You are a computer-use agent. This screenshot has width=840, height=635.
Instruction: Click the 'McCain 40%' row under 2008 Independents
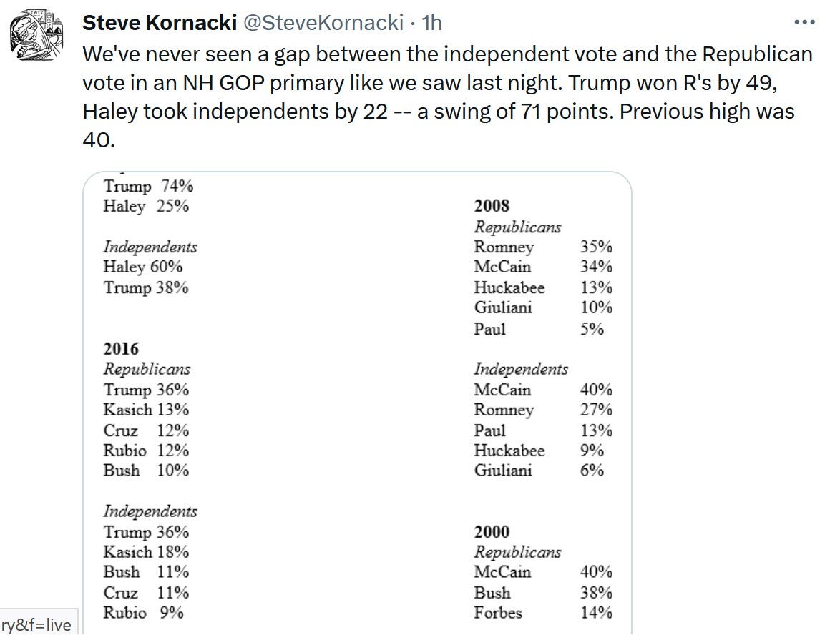pyautogui.click(x=543, y=389)
